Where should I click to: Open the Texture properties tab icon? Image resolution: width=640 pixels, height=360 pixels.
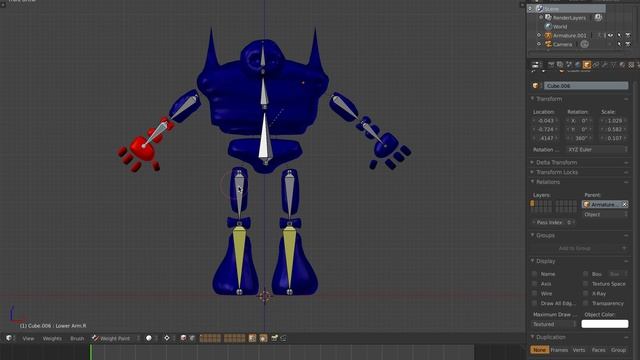(631, 65)
